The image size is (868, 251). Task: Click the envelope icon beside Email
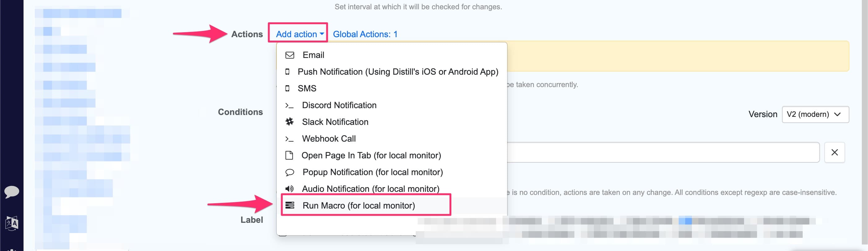point(289,55)
